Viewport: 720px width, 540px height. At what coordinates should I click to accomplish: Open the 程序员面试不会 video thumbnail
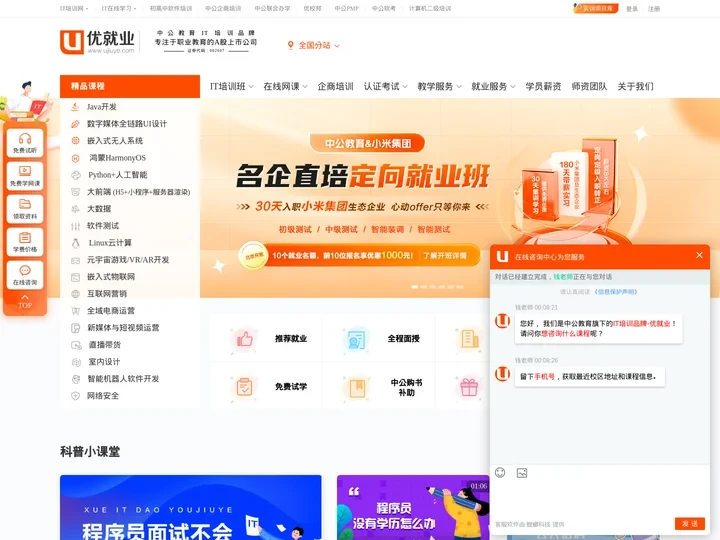point(191,507)
